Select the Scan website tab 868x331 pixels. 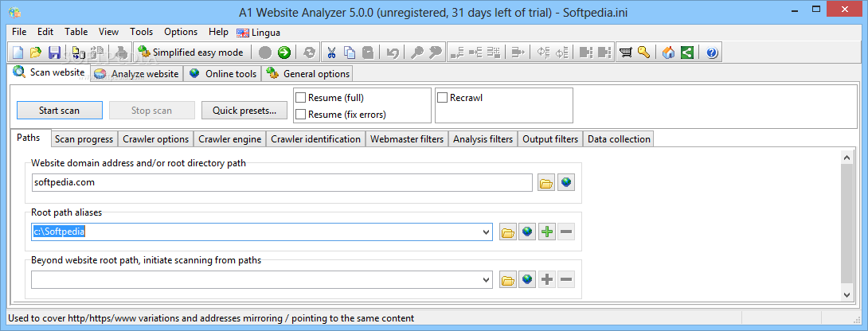[x=50, y=72]
